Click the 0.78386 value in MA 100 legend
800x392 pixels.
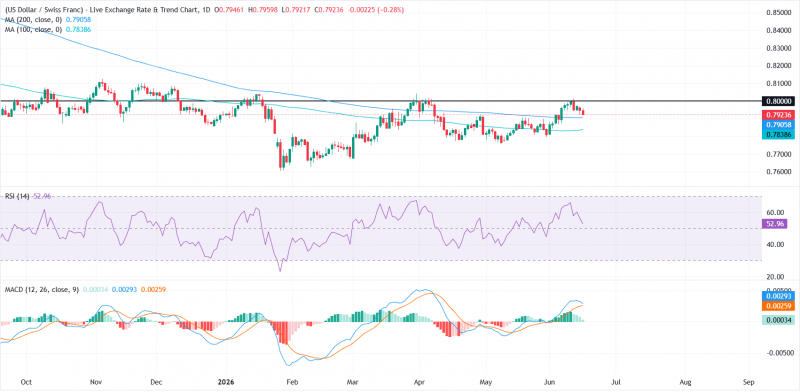80,30
